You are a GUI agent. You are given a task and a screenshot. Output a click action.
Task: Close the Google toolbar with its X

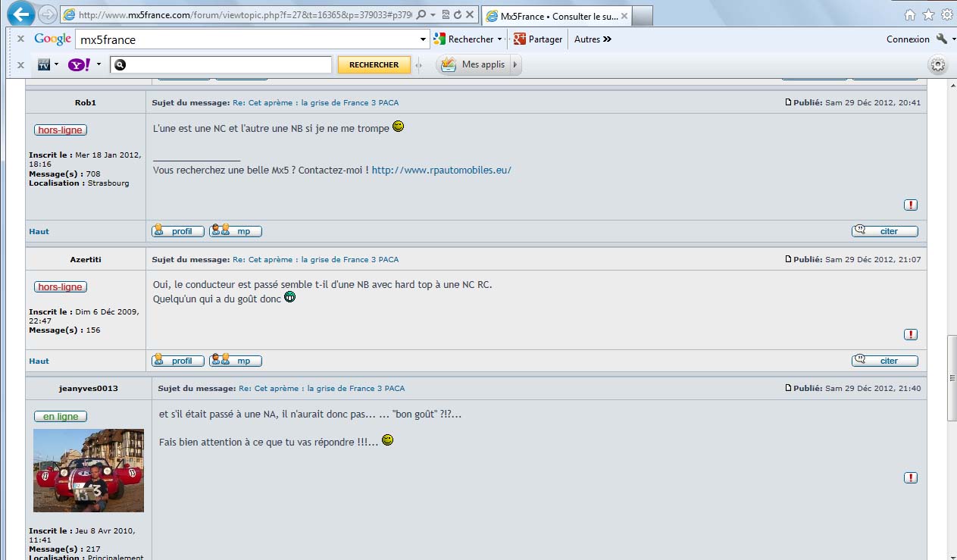click(20, 39)
